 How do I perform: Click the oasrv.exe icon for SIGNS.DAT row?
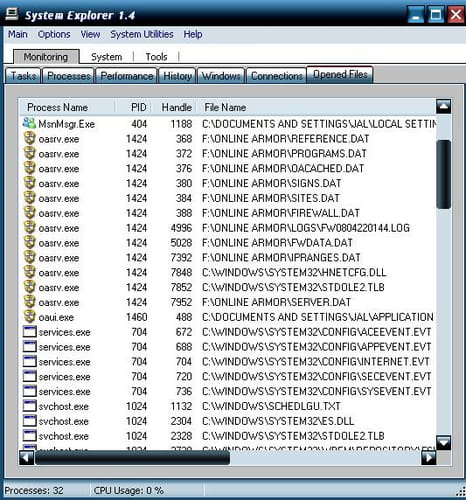29,183
